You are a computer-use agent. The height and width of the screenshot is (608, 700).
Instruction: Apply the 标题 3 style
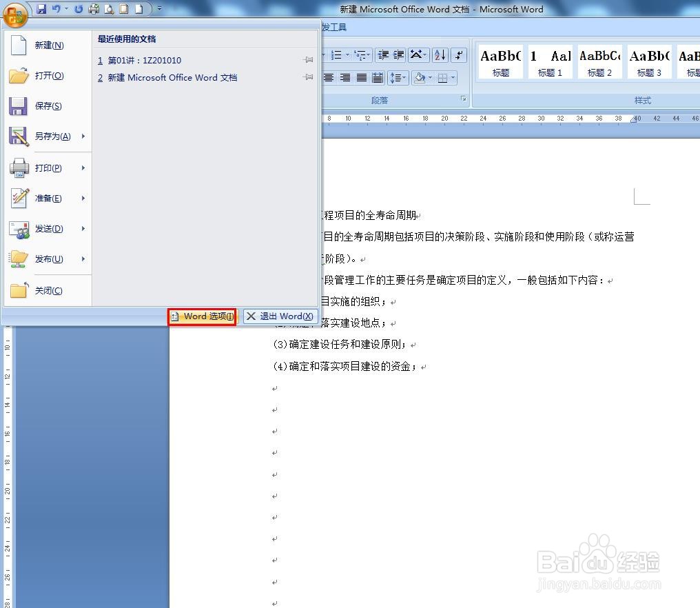(649, 63)
